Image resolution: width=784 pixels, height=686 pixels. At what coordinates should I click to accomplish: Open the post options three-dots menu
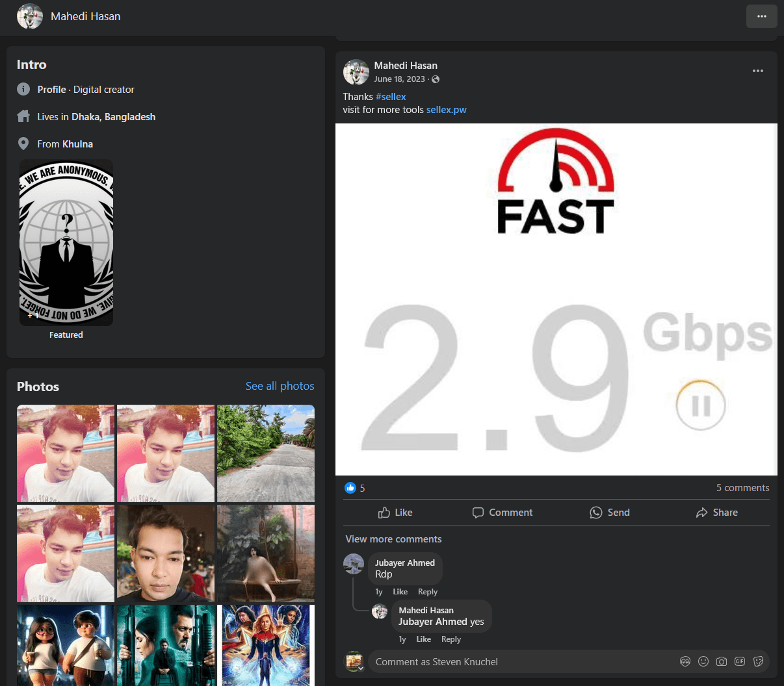(757, 71)
